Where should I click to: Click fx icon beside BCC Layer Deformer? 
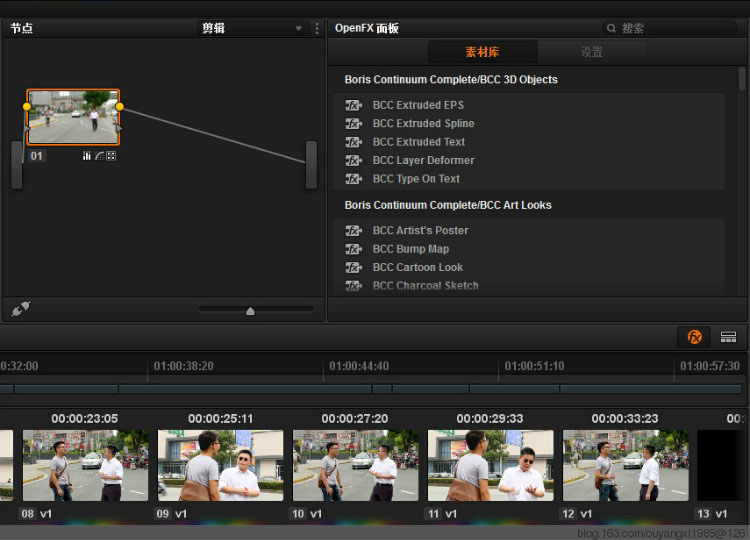(353, 160)
